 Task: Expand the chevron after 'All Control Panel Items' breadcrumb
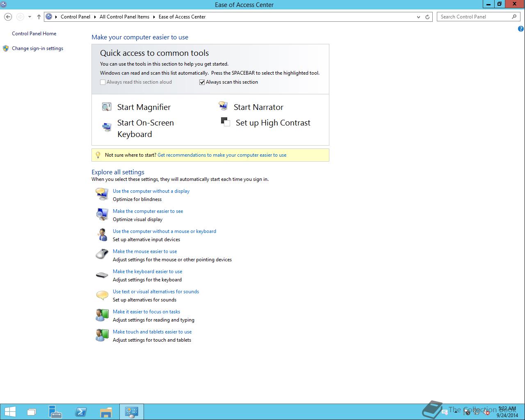pyautogui.click(x=154, y=17)
